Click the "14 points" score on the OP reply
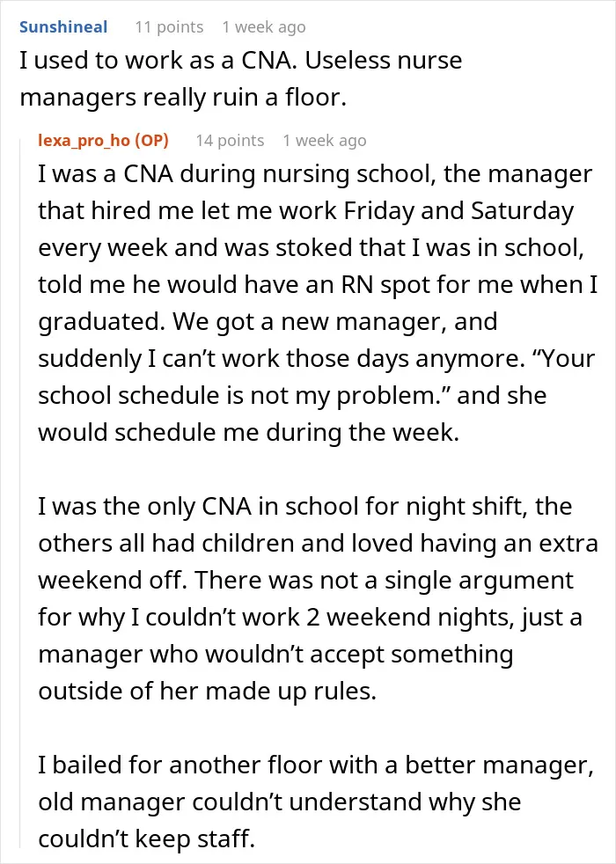616x864 pixels. point(230,141)
